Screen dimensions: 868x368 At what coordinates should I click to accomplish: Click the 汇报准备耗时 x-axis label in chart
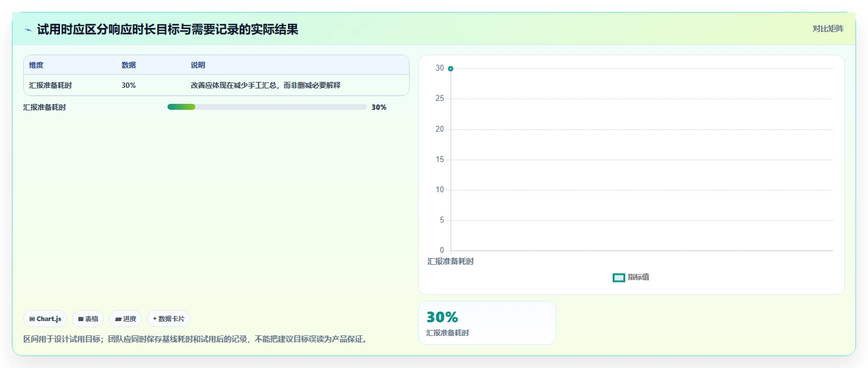[451, 261]
